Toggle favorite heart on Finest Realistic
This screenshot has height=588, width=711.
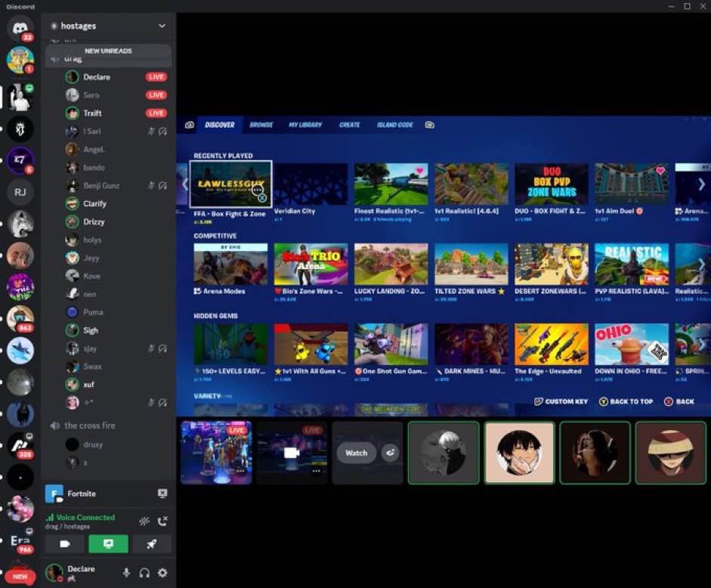tap(420, 171)
